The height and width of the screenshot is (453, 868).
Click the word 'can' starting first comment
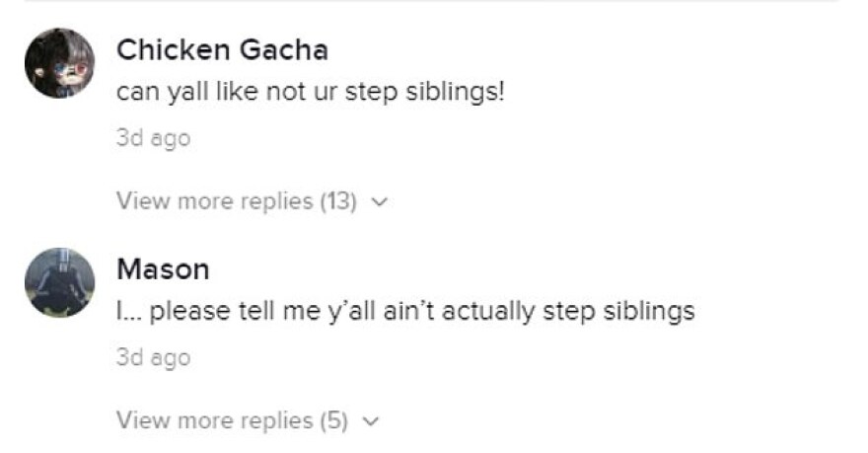point(133,93)
